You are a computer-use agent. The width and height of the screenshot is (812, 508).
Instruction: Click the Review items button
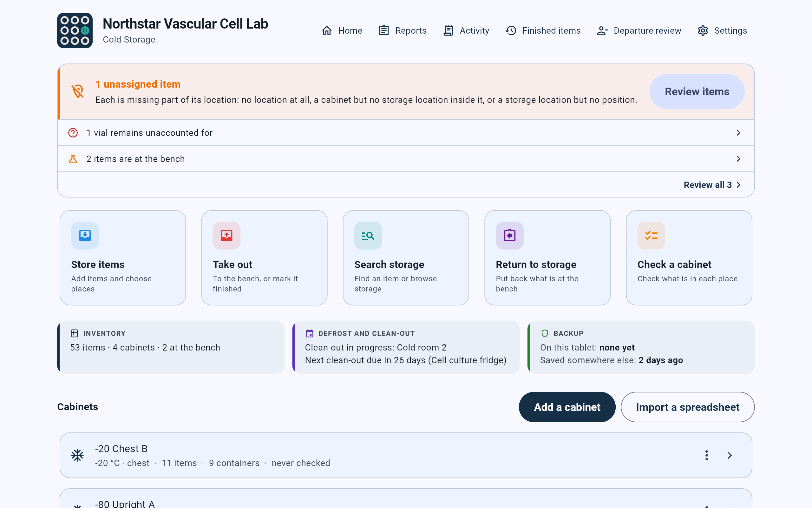(x=697, y=91)
